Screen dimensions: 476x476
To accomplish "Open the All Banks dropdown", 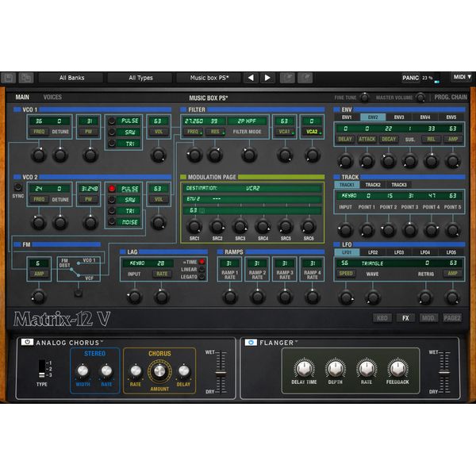I will coord(71,78).
